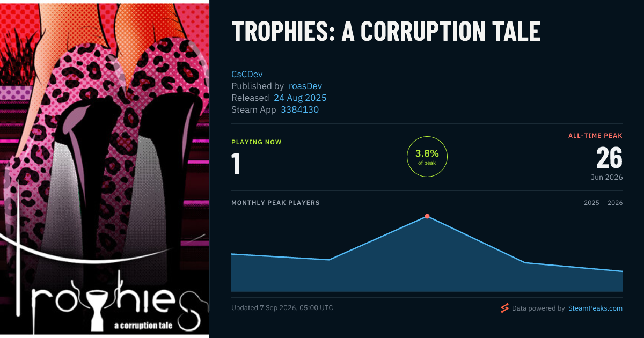Open Steam App 3384130 link
644x338 pixels.
tap(299, 109)
